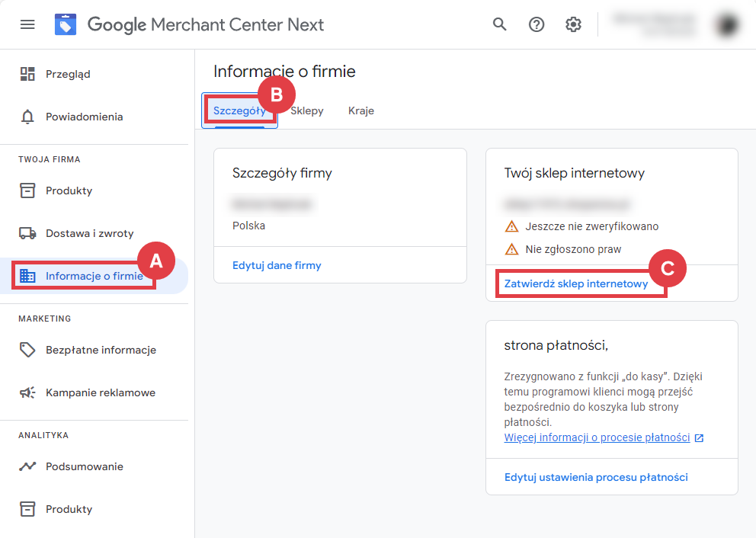Click the Przegląd dashboard icon
Viewport: 756px width, 538px height.
27,74
